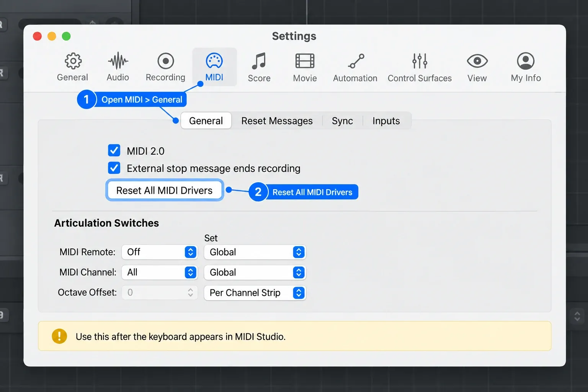Toggle External stop message ends recording checkbox
The width and height of the screenshot is (588, 392).
click(114, 168)
